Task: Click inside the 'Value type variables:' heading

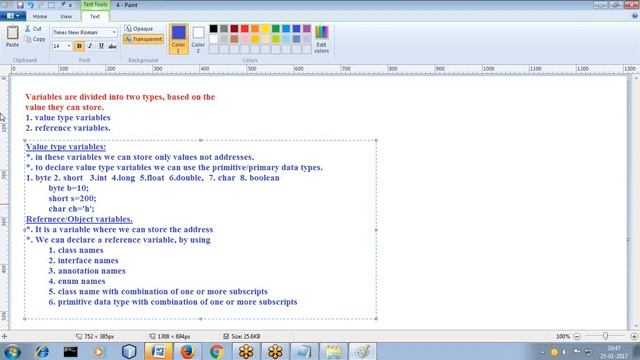Action: click(x=66, y=147)
